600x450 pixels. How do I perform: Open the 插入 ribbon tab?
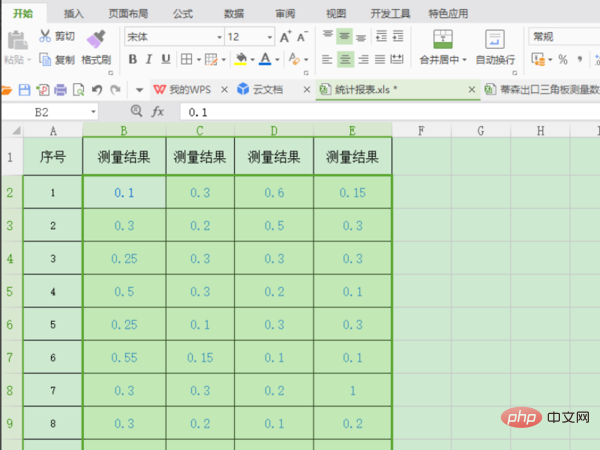click(73, 14)
